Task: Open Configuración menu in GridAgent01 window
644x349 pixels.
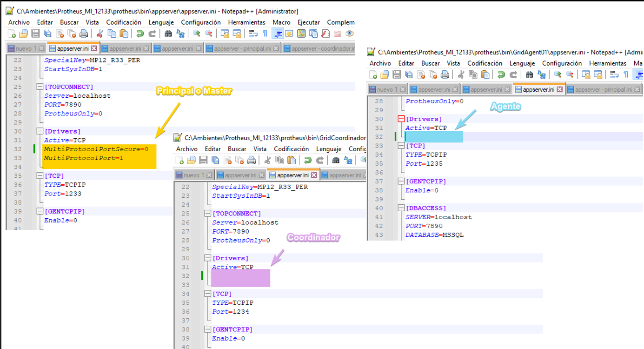Action: (x=562, y=63)
